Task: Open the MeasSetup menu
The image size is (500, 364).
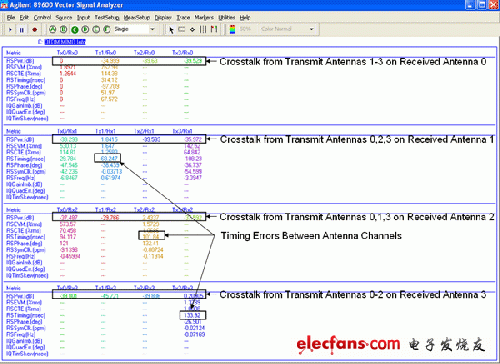Action: pyautogui.click(x=137, y=17)
